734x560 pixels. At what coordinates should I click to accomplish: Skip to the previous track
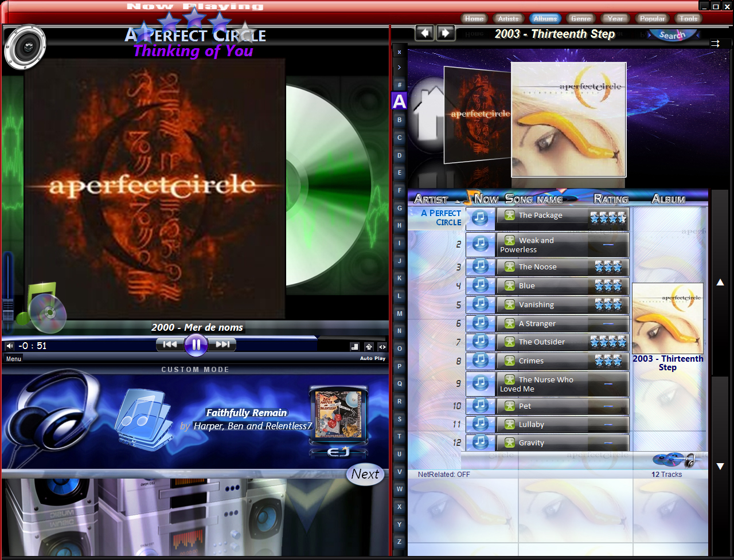[x=170, y=344]
